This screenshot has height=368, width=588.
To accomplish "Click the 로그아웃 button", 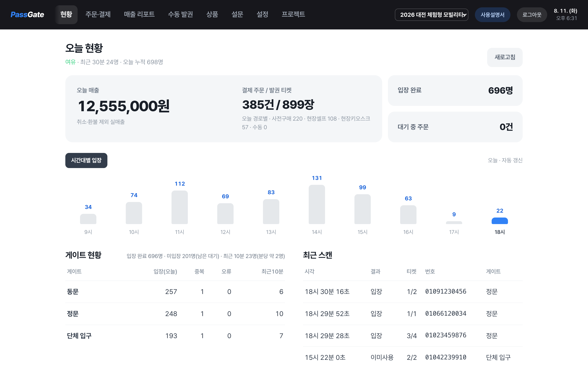I will click(x=532, y=15).
